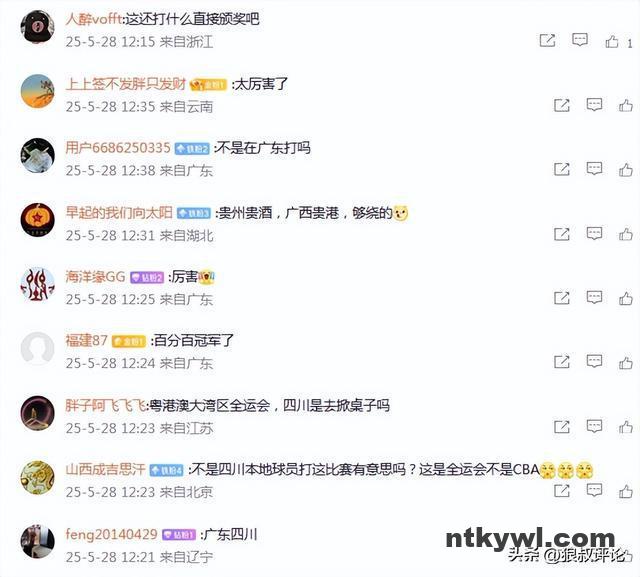640x577 pixels.
Task: Reply to 海洋缘GG's comment
Action: tap(594, 297)
